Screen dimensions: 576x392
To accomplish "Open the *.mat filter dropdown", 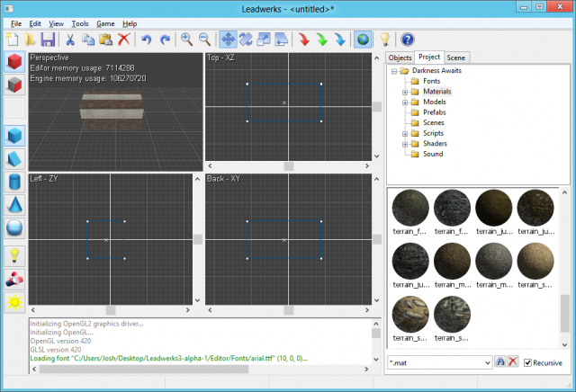I will click(486, 361).
